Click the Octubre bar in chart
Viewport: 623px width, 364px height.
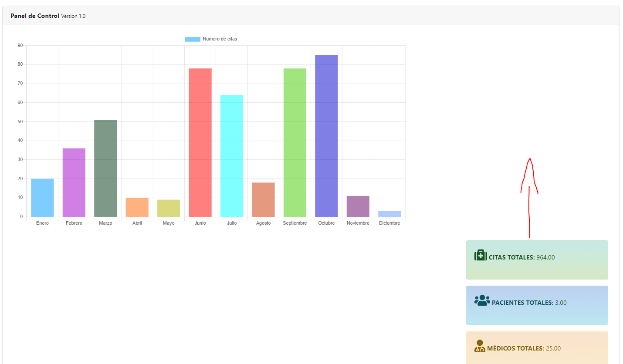(326, 136)
